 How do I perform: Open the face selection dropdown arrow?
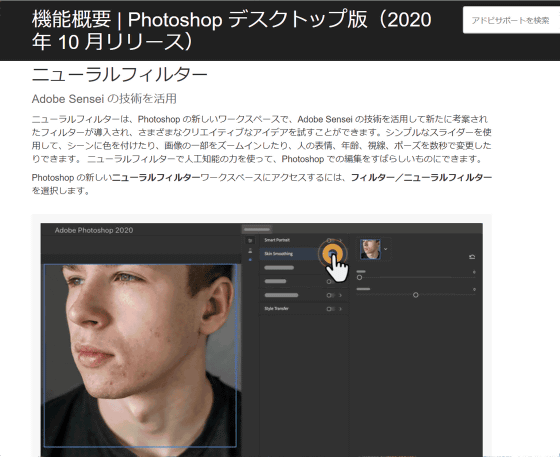click(385, 249)
